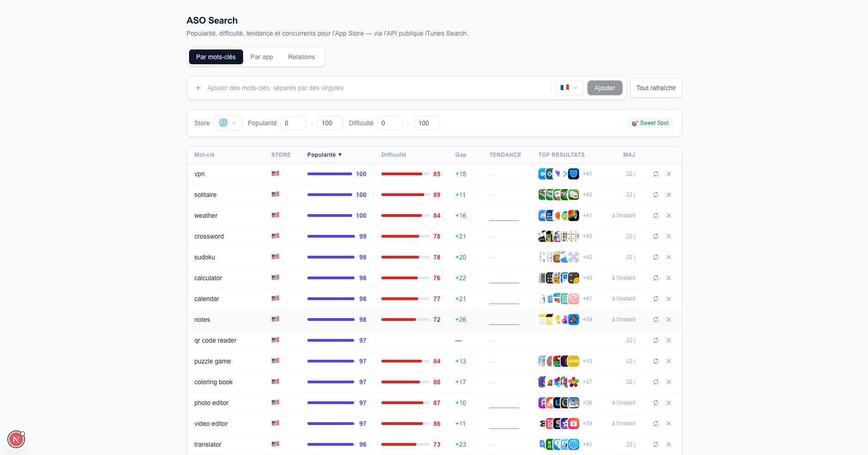Refresh the coloring book row
The width and height of the screenshot is (868, 455).
click(x=655, y=382)
